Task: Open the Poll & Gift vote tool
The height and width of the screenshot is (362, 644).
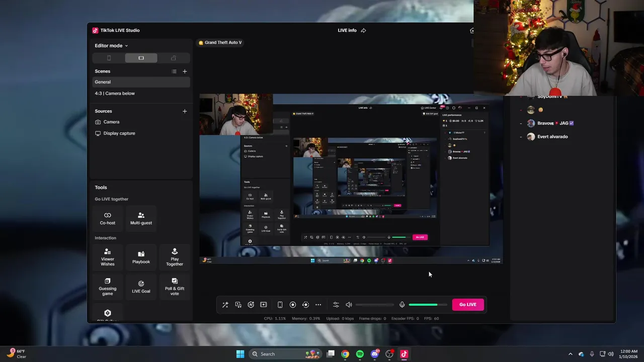Action: click(x=175, y=287)
